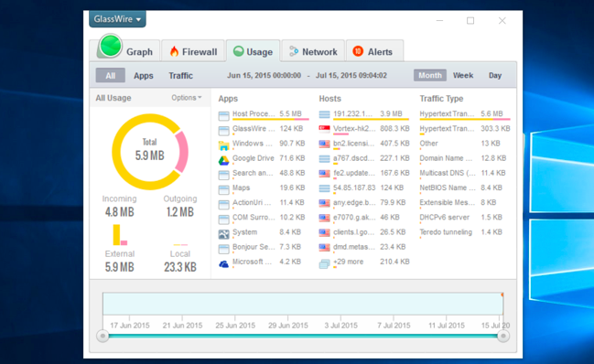Click the clients.l.go host flag icon
This screenshot has height=364, width=594.
tap(324, 232)
